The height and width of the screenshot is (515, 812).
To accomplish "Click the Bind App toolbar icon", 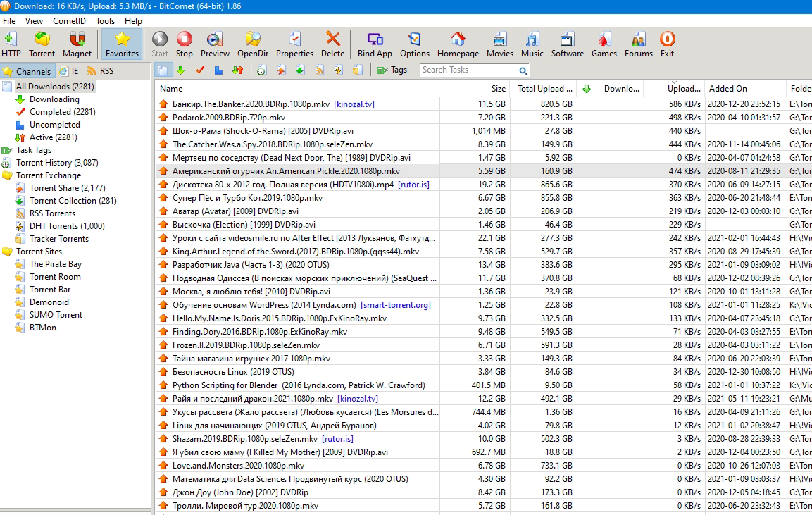I will click(375, 44).
